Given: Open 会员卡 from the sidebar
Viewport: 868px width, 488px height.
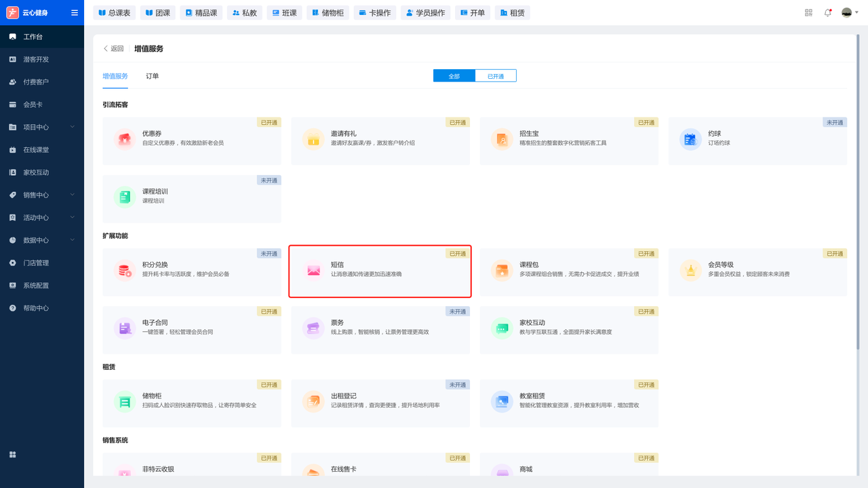Looking at the screenshot, I should (33, 105).
